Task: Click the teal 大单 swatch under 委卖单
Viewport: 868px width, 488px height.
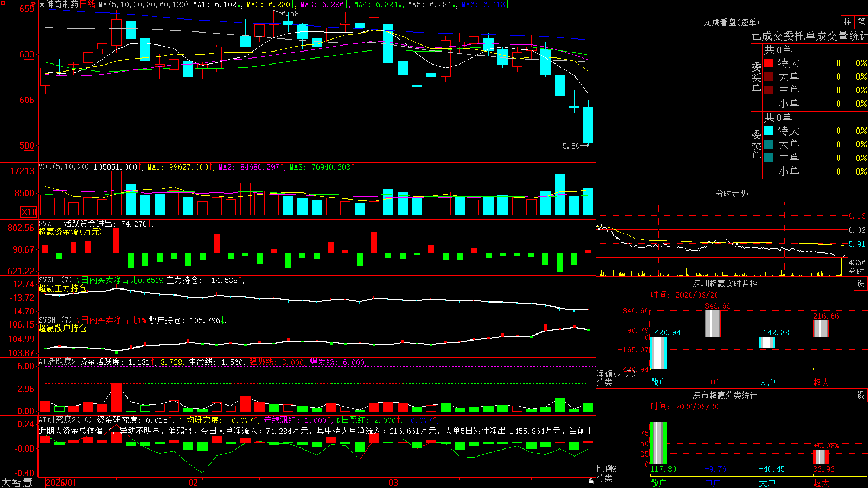Action: (768, 144)
